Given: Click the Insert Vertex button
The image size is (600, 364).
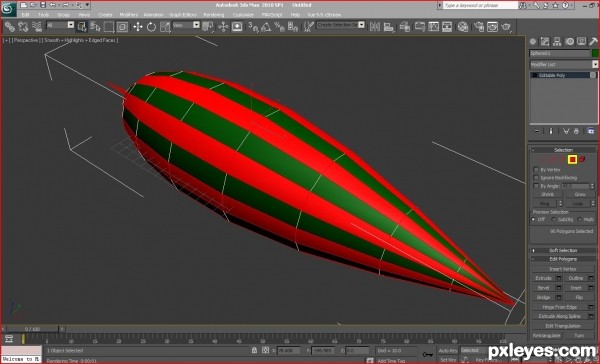Looking at the screenshot, I should pyautogui.click(x=562, y=269).
